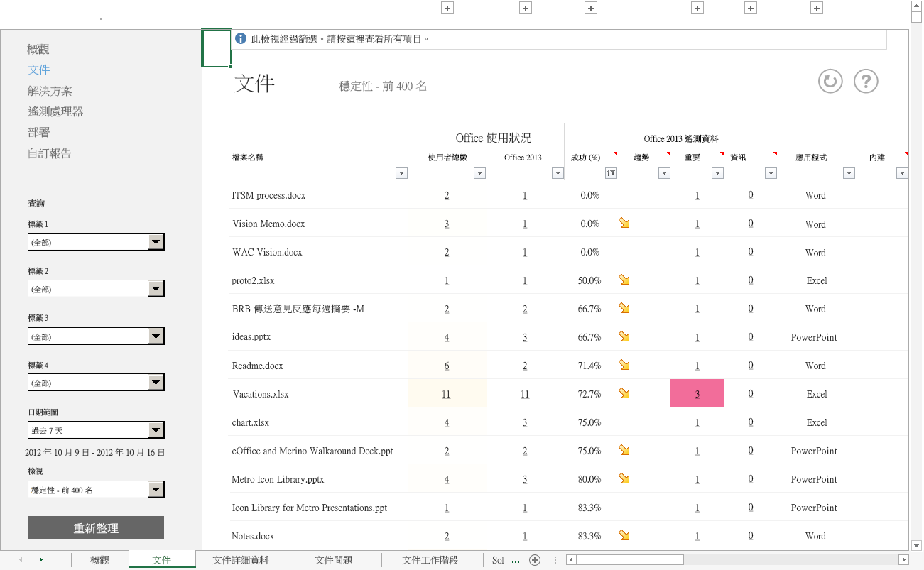
Task: Open 重要 column filter dropdown
Action: (717, 172)
